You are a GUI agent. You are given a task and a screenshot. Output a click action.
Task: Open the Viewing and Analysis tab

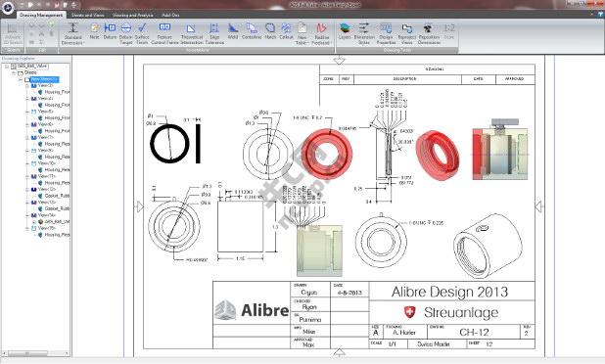pos(133,15)
